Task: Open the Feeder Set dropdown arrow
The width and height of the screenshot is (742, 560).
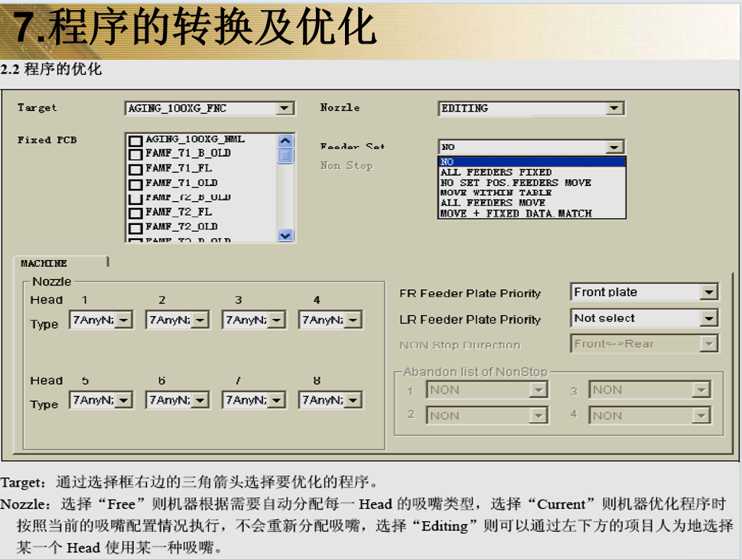Action: [615, 147]
